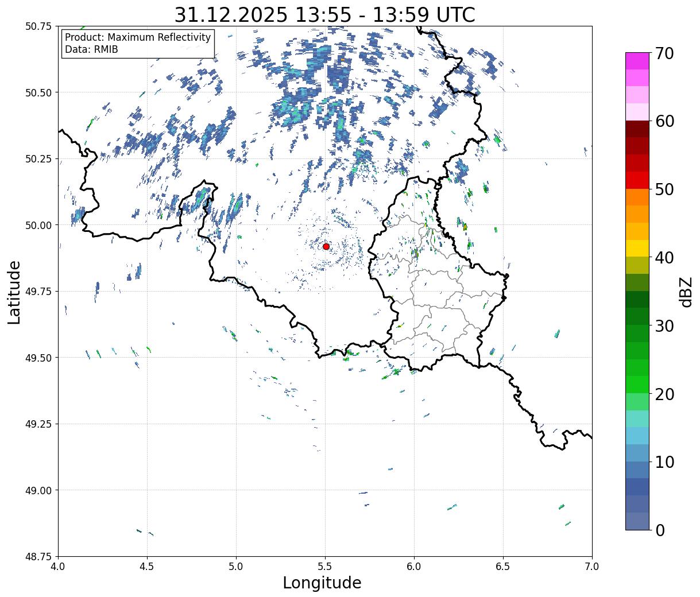Click 'Data: RMIB' text in legend box

coord(91,49)
